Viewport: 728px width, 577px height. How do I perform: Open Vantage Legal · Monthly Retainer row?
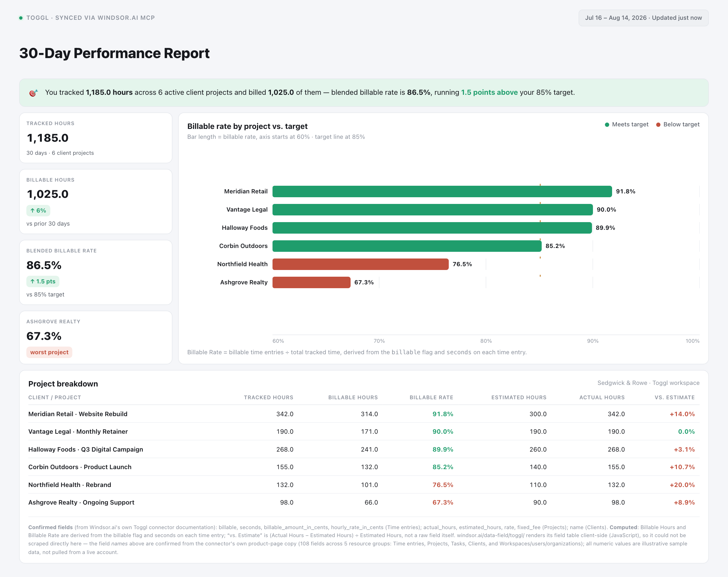[364, 431]
